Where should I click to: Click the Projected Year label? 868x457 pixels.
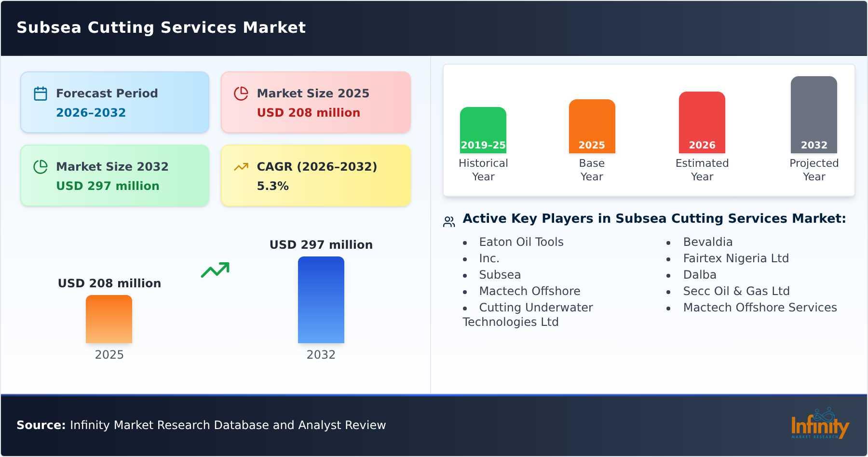pyautogui.click(x=814, y=170)
